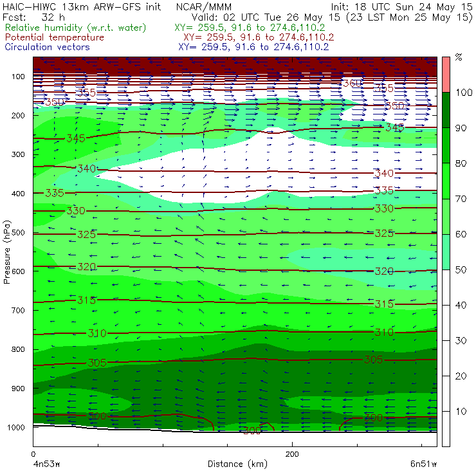This screenshot has height=476, width=476.
Task: Click the 'Circulation vectors' legend label
Action: click(x=47, y=47)
